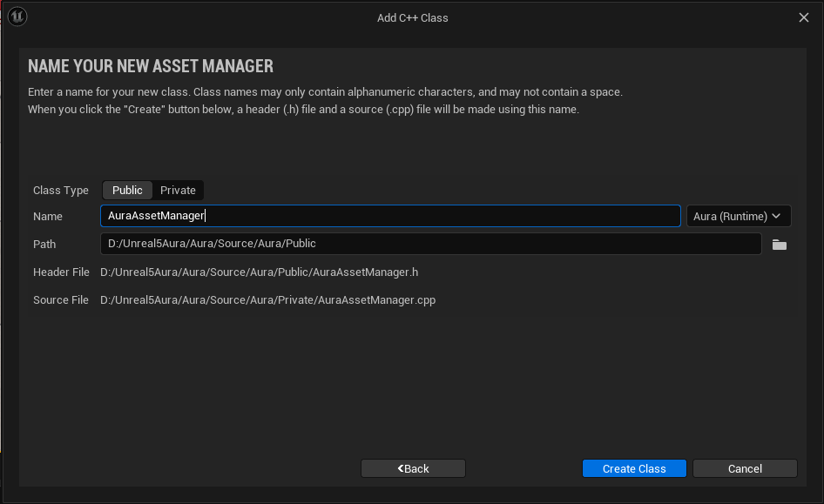The width and height of the screenshot is (824, 504).
Task: Click the Path label
Action: (x=44, y=245)
